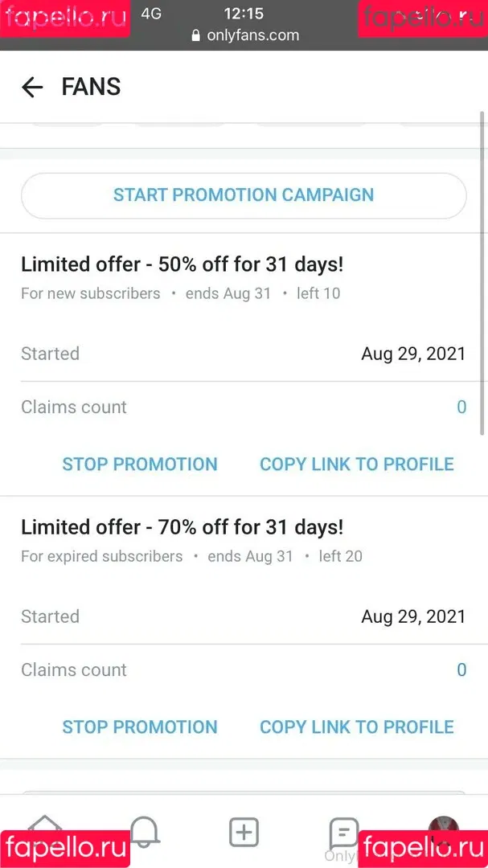
Task: Click the vertical scrollbar on the right
Action: [482, 274]
